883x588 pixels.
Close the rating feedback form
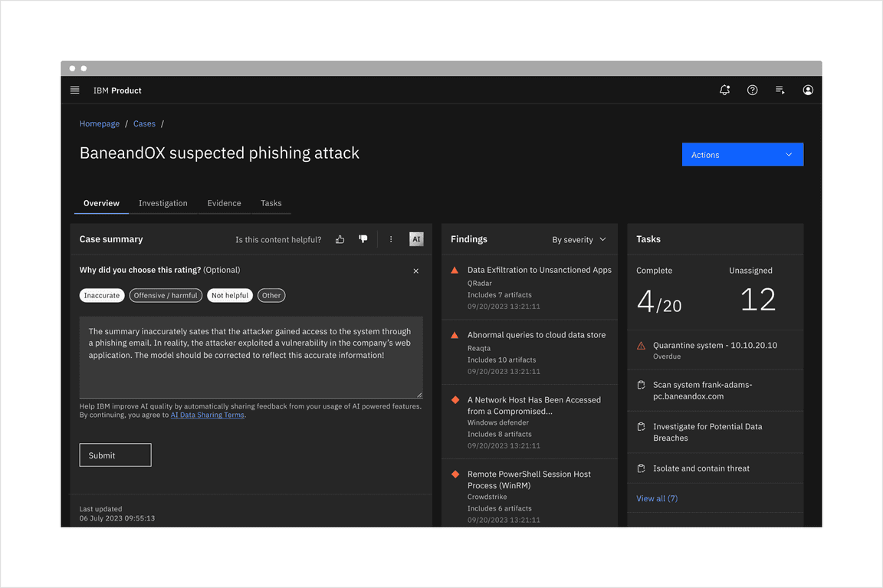(416, 271)
